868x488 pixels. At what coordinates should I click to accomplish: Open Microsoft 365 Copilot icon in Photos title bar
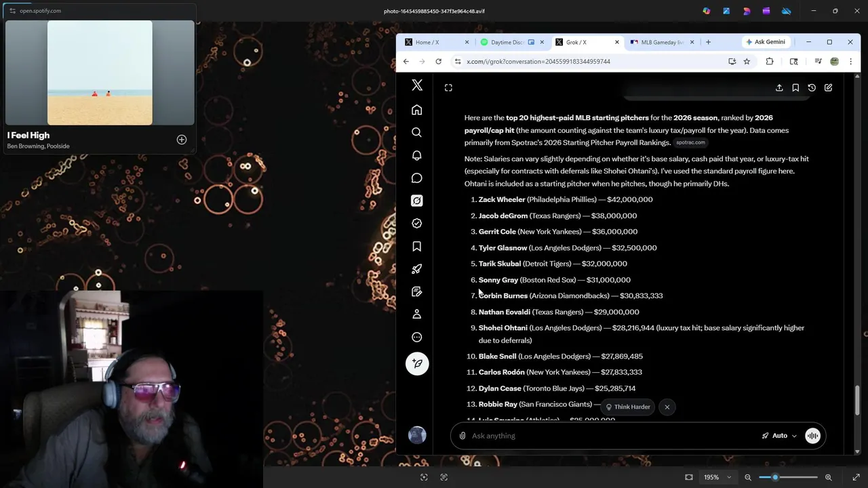click(707, 11)
